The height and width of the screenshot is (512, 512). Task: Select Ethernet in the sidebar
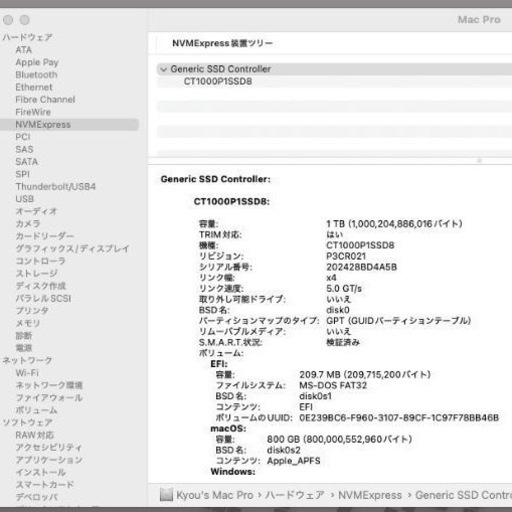(x=34, y=87)
